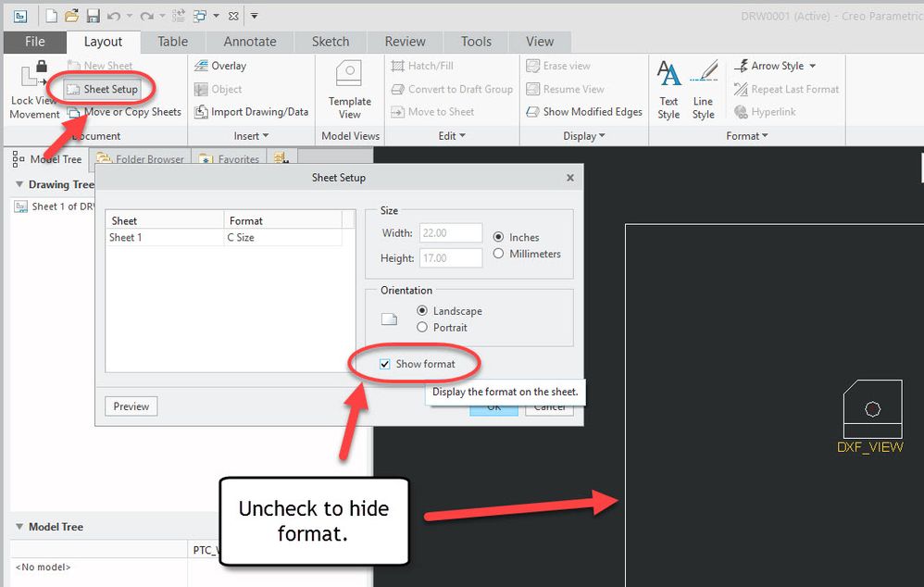Viewport: 924px width, 587px height.
Task: Open the File menu
Action: coord(35,42)
